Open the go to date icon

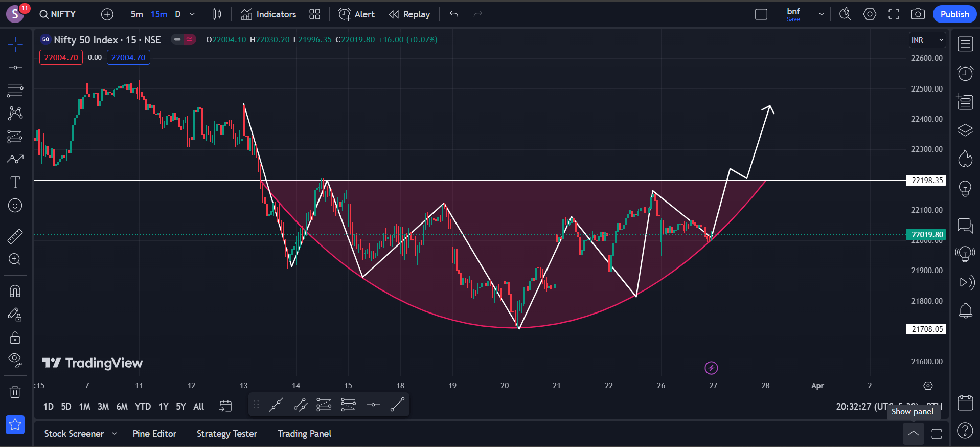[x=225, y=406]
